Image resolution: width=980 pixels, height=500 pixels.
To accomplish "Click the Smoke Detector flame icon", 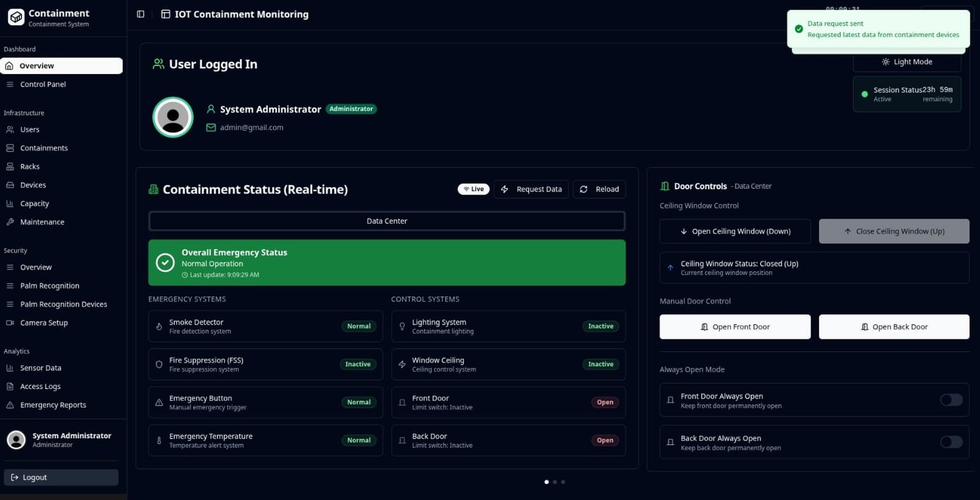I will (x=159, y=326).
